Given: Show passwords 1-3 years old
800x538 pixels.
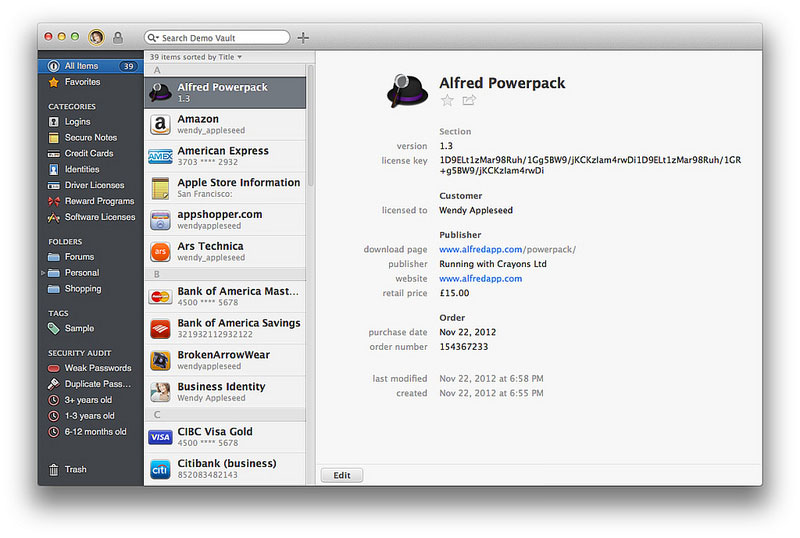Looking at the screenshot, I should [x=89, y=415].
